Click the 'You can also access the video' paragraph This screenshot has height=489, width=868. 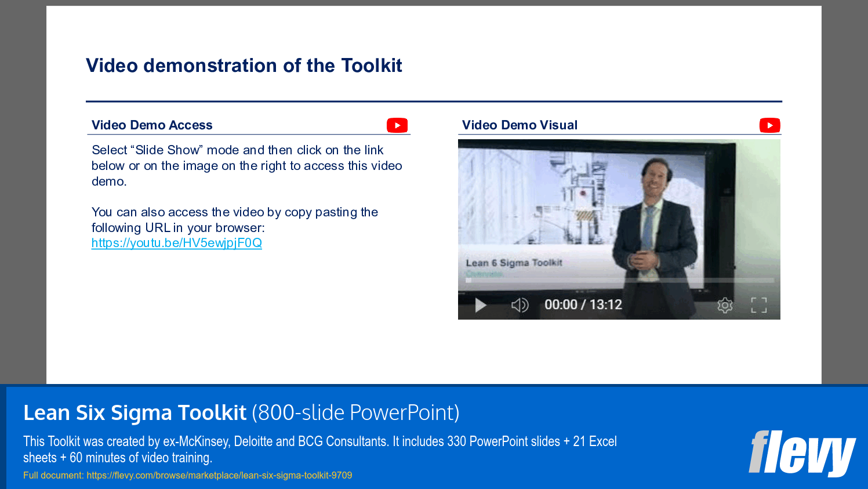(x=235, y=220)
